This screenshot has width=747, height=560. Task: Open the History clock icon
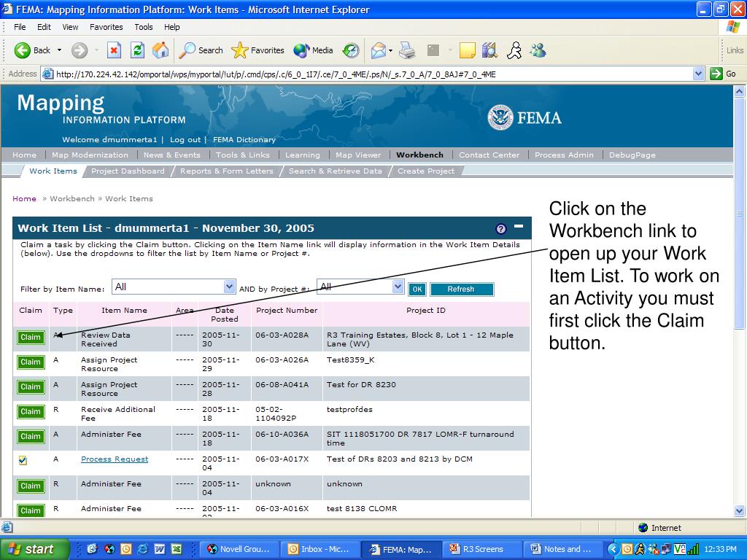point(351,50)
